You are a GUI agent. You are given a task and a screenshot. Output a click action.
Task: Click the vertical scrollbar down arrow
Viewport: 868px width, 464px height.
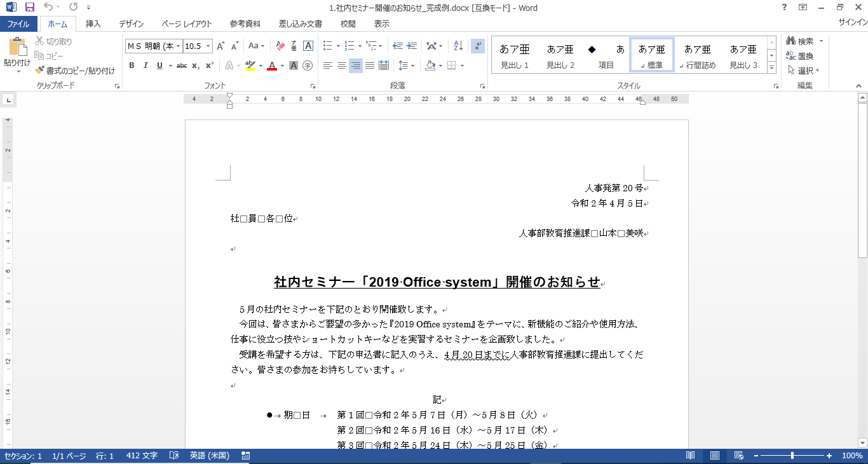(862, 443)
